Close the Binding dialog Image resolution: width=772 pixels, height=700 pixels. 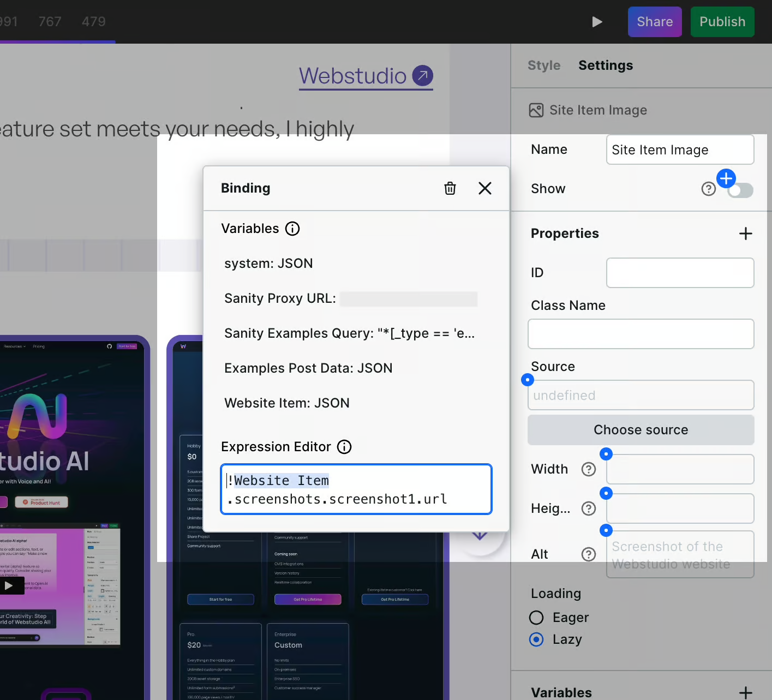pos(484,188)
